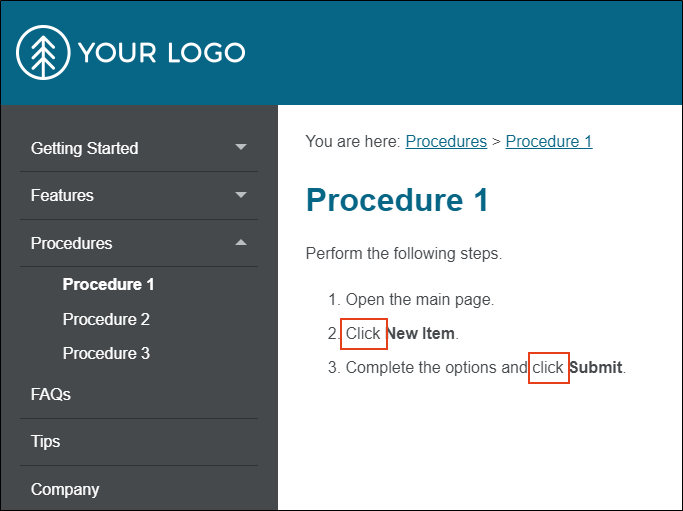The height and width of the screenshot is (511, 683).
Task: Follow the Procedures breadcrumb link
Action: (446, 142)
